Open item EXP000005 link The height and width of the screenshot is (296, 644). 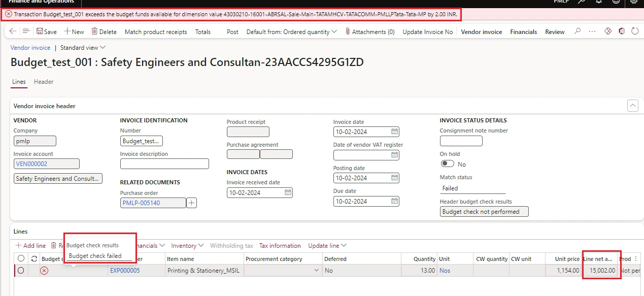125,271
